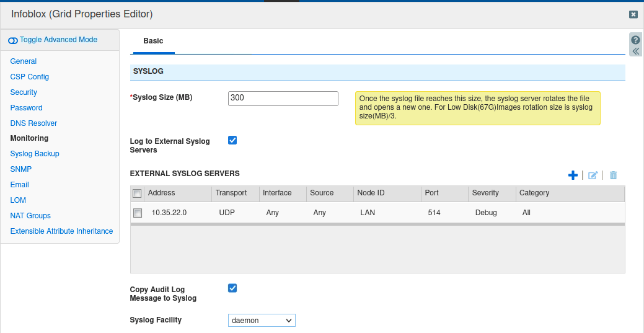Select the 10.35.22.0 server row checkbox
The height and width of the screenshot is (333, 644).
tap(138, 213)
